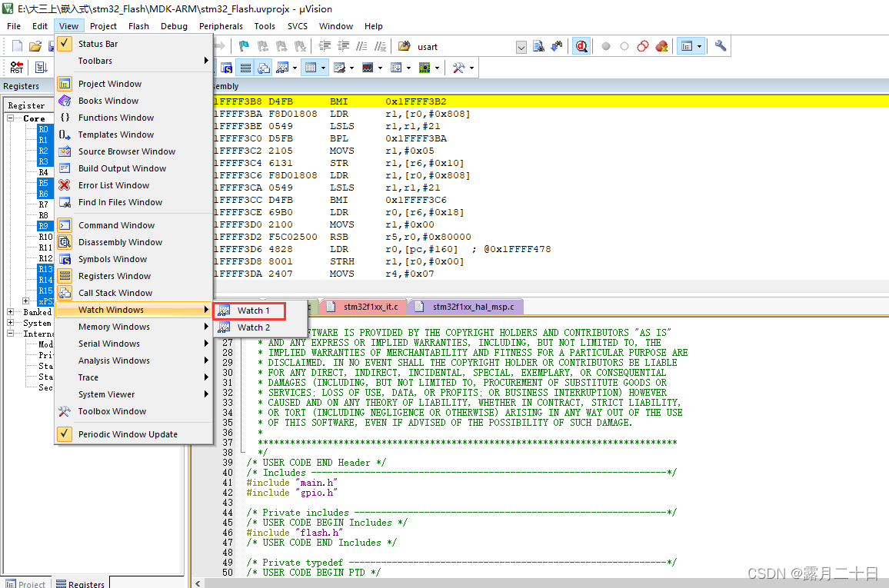Click the Insert bookmark flag icon
The width and height of the screenshot is (889, 588).
pos(244,46)
